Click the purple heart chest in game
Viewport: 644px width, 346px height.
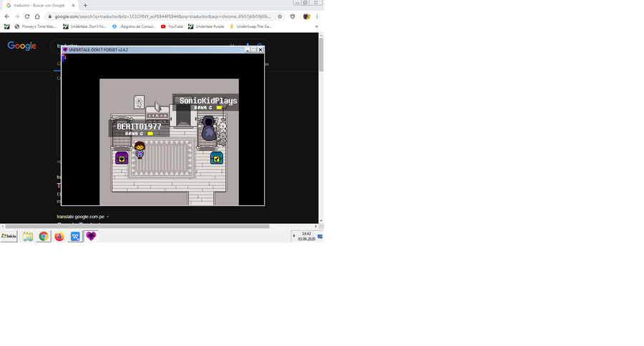(x=122, y=158)
